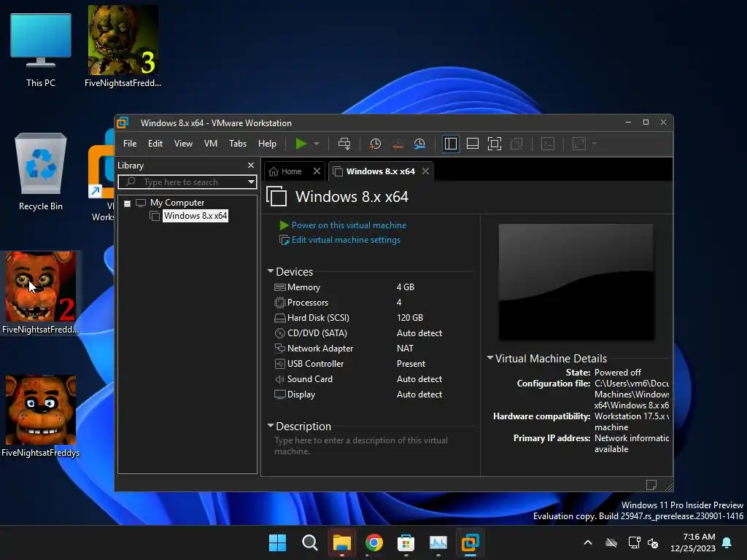Click the message log icon in status bar
This screenshot has width=747, height=560.
click(651, 485)
